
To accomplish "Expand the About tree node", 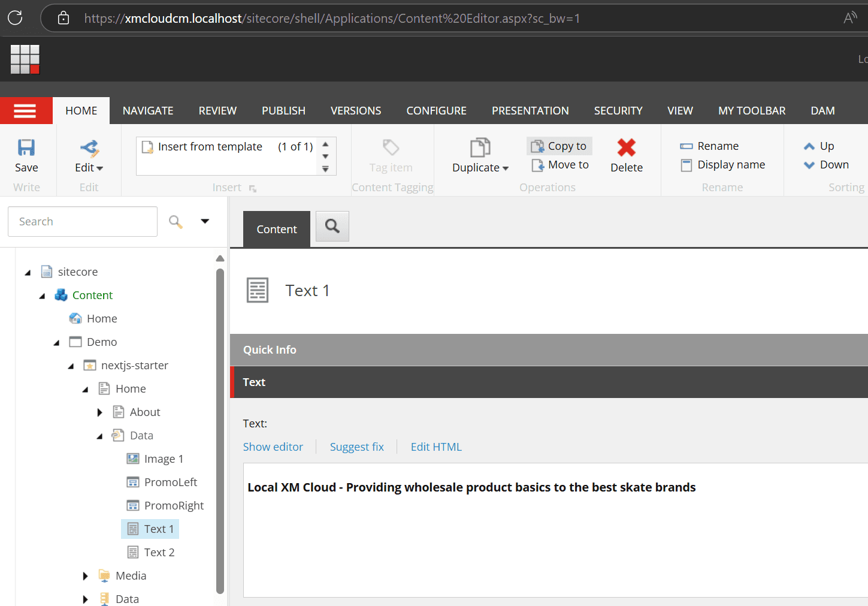I will tap(99, 412).
